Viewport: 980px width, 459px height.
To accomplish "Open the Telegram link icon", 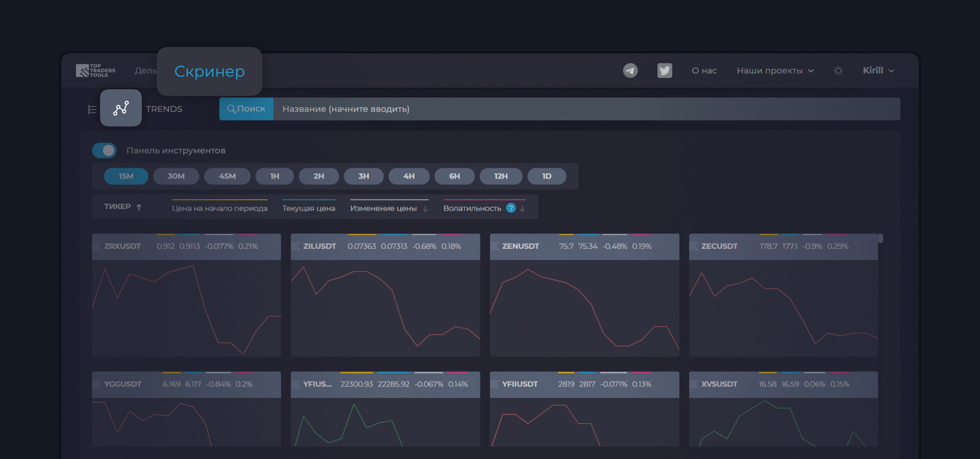I will pyautogui.click(x=630, y=70).
